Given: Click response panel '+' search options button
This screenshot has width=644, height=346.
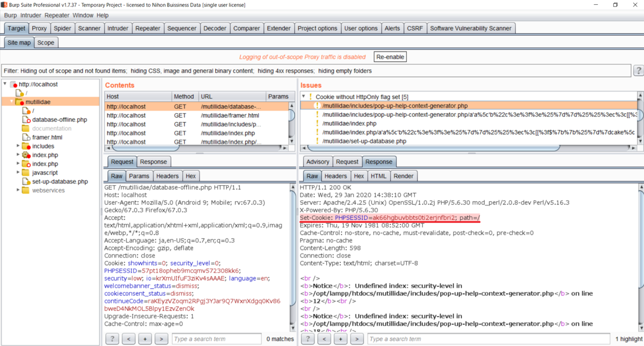Looking at the screenshot, I should coord(340,338).
